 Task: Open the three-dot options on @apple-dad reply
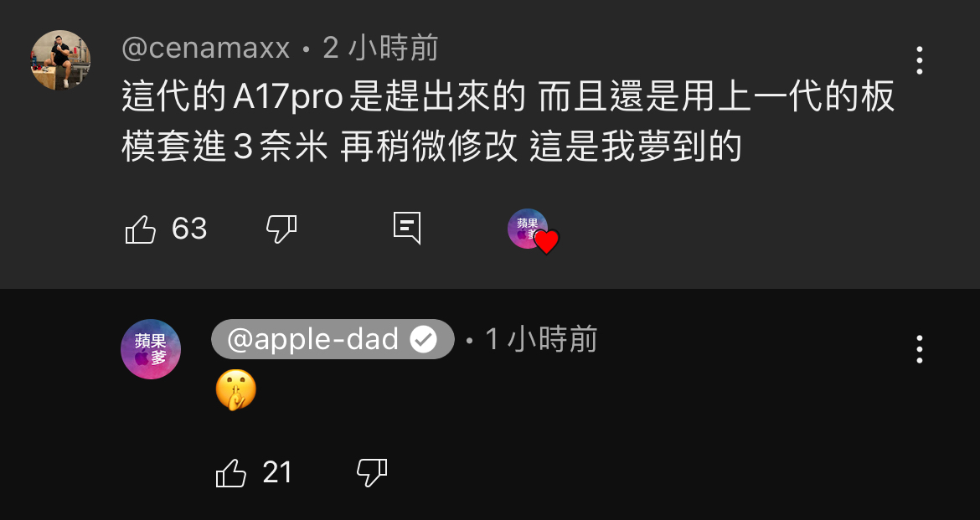pyautogui.click(x=920, y=349)
